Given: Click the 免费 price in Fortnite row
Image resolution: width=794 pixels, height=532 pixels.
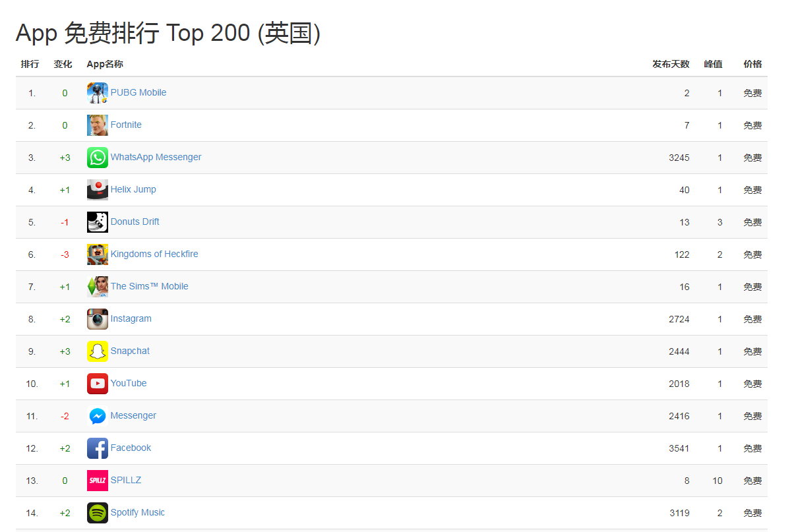Looking at the screenshot, I should click(752, 125).
